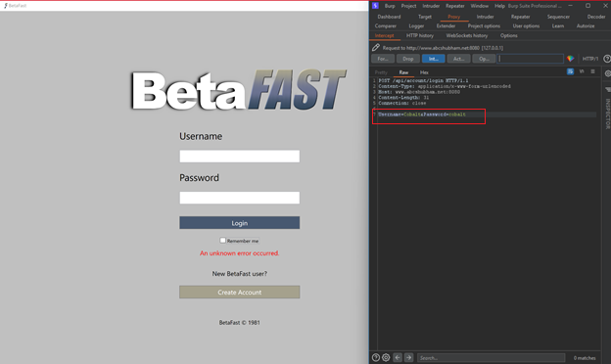The height and width of the screenshot is (364, 611).
Task: Open the User options tab
Action: [526, 26]
